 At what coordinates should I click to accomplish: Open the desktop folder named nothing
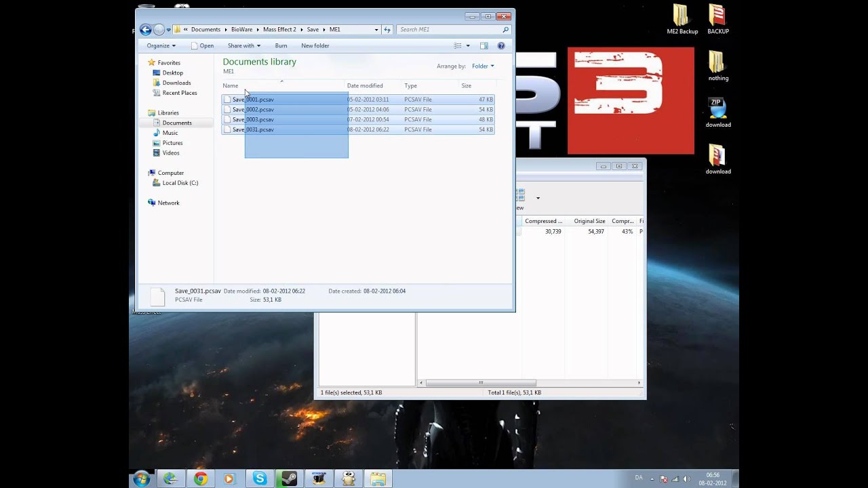[717, 66]
